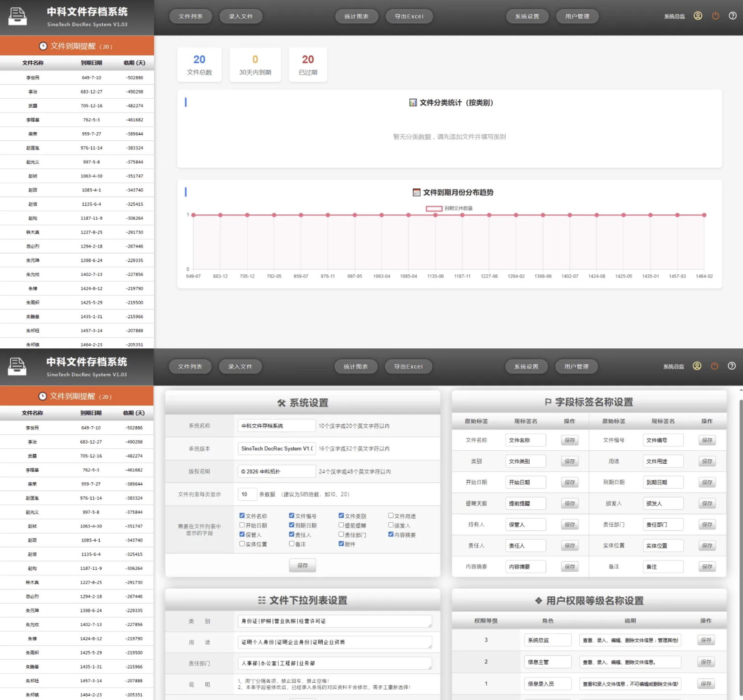Select the 忽必烈 row in the statistics-chart view reminder list
The image size is (743, 700).
pyautogui.click(x=77, y=246)
